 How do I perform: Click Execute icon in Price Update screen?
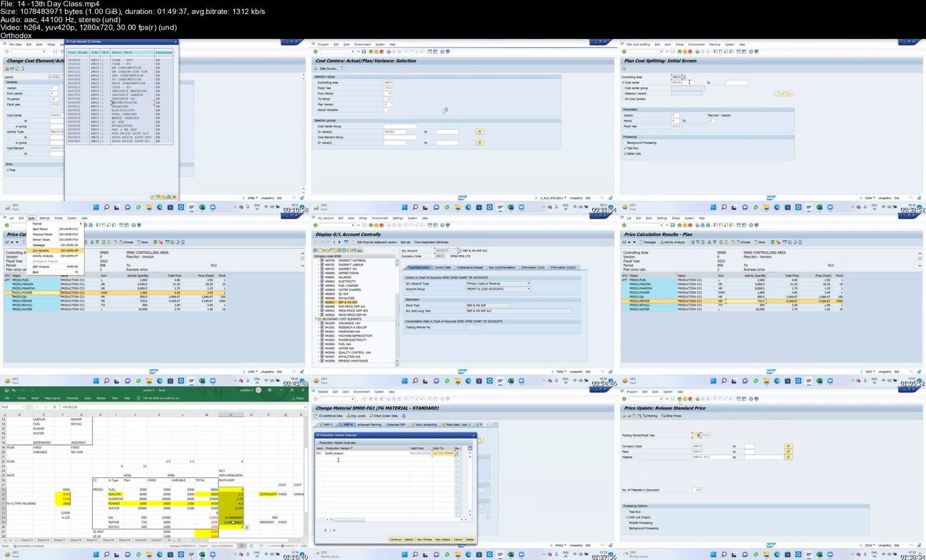pyautogui.click(x=624, y=416)
